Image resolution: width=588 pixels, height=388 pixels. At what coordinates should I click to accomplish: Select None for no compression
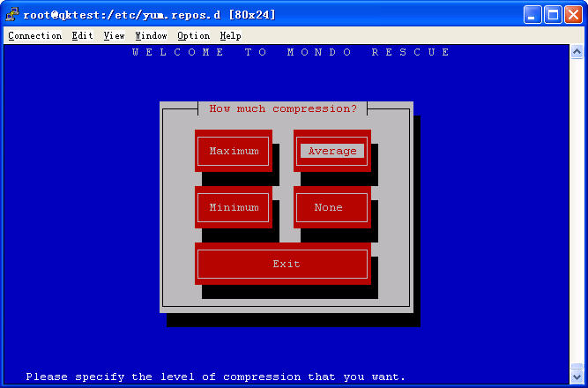tap(332, 207)
